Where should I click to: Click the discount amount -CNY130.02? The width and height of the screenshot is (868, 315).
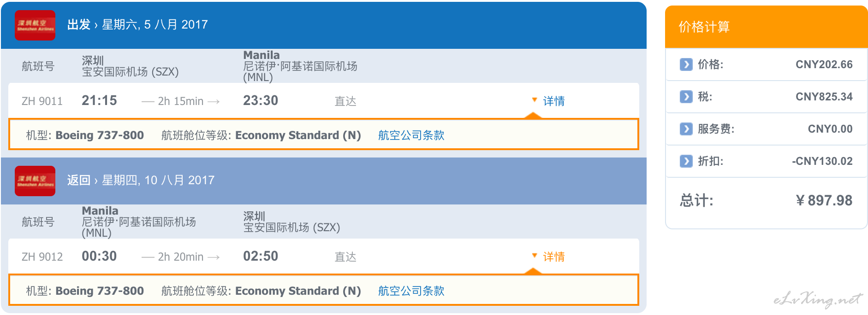pyautogui.click(x=822, y=161)
